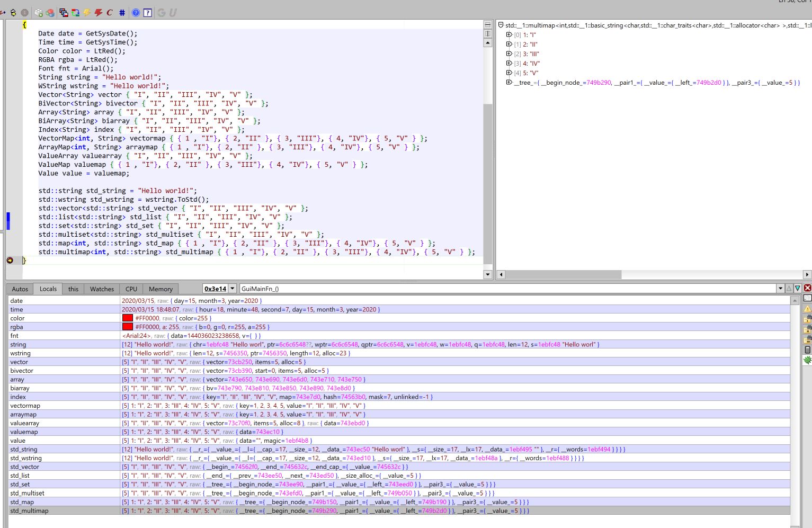Select the std_vector row in Locals list
The height and width of the screenshot is (528, 812).
[x=25, y=467]
